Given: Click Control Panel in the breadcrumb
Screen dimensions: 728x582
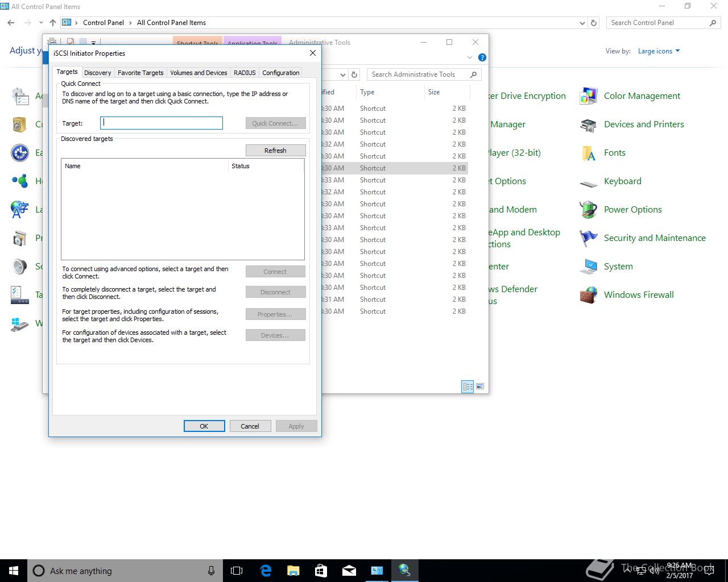Looking at the screenshot, I should pyautogui.click(x=104, y=23).
